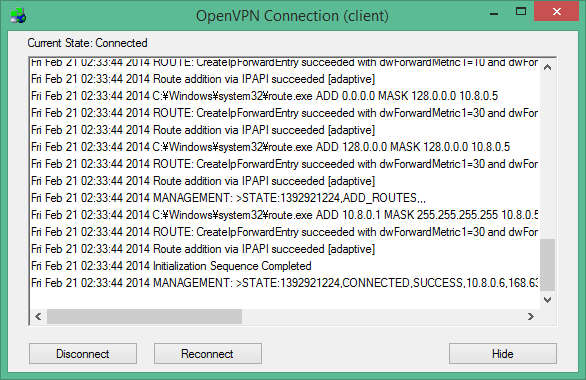Click the horizontal scroll right arrow

531,316
